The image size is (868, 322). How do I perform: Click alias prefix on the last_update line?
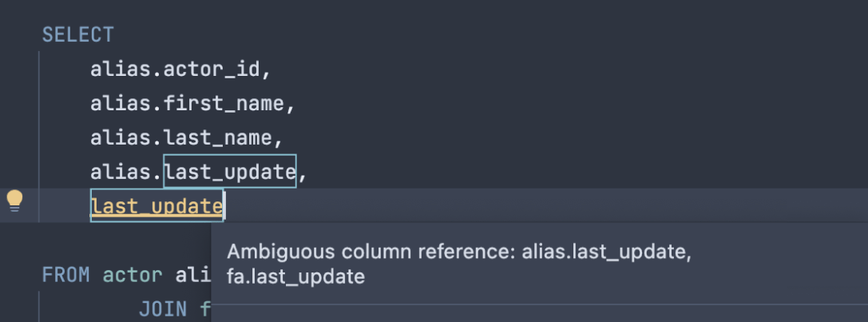click(121, 172)
